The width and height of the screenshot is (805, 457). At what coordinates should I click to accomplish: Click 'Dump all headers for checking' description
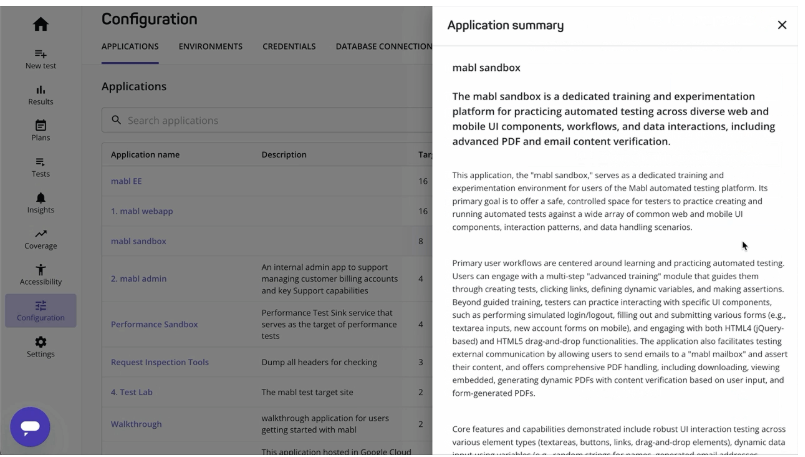pos(319,362)
